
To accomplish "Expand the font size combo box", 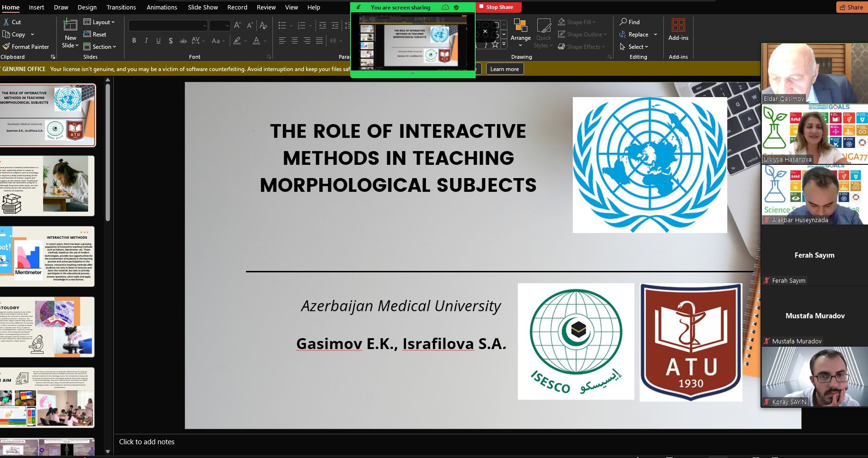I will (227, 26).
